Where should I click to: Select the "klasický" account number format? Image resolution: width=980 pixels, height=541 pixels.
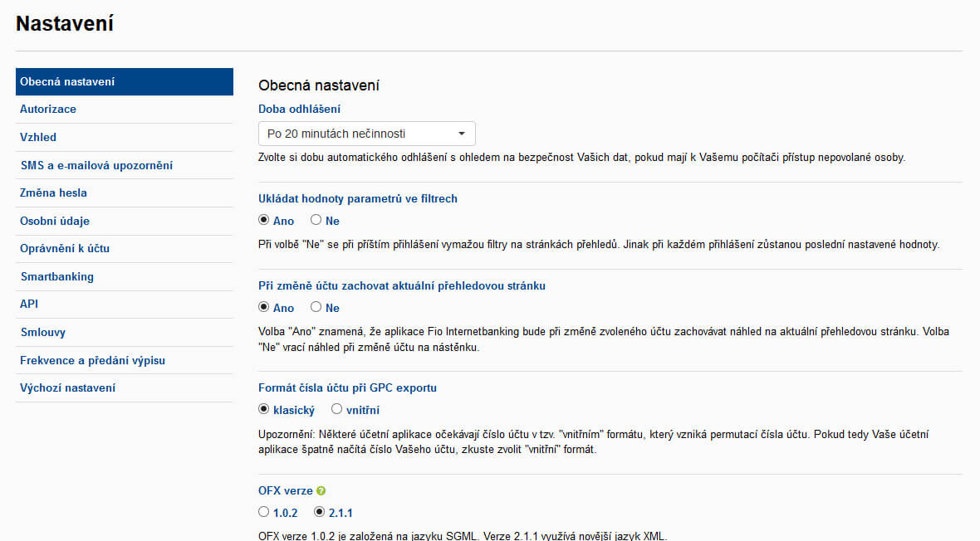pos(264,409)
